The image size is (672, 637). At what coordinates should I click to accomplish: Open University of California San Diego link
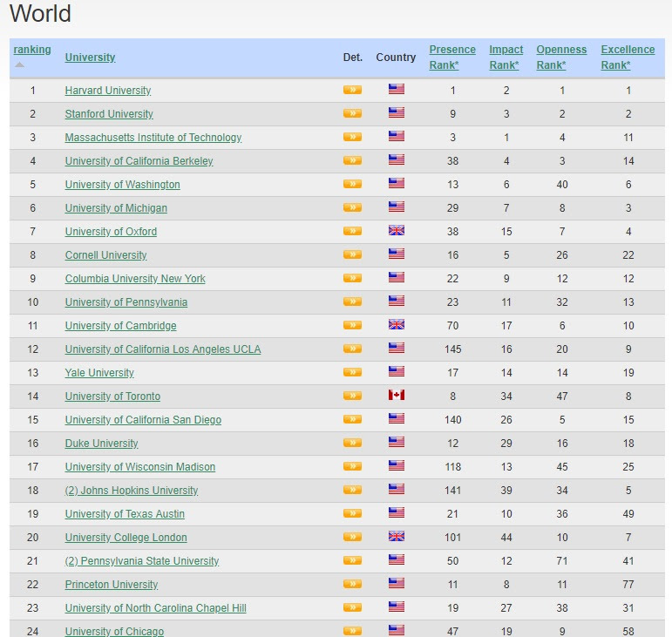143,420
